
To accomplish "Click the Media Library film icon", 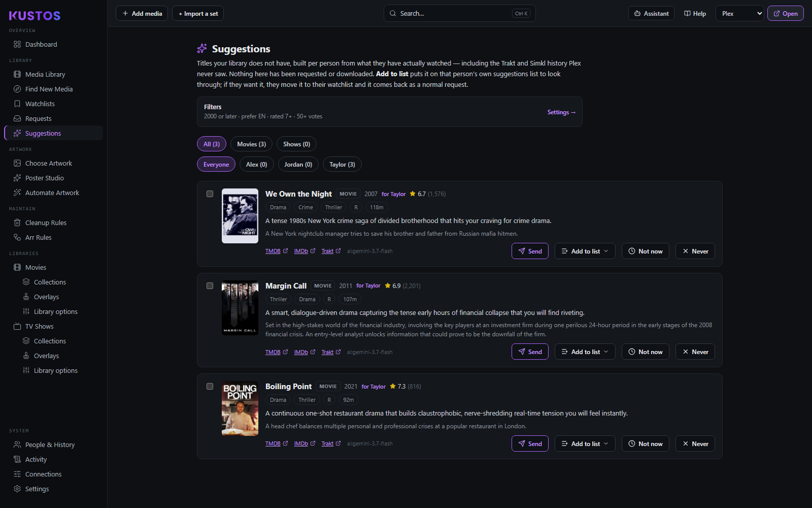I will pyautogui.click(x=17, y=74).
